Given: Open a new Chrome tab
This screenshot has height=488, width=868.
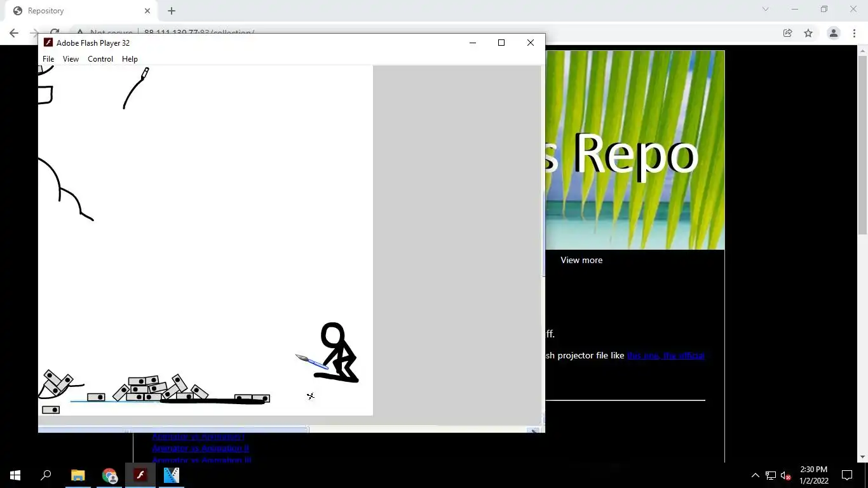Looking at the screenshot, I should pos(172,11).
